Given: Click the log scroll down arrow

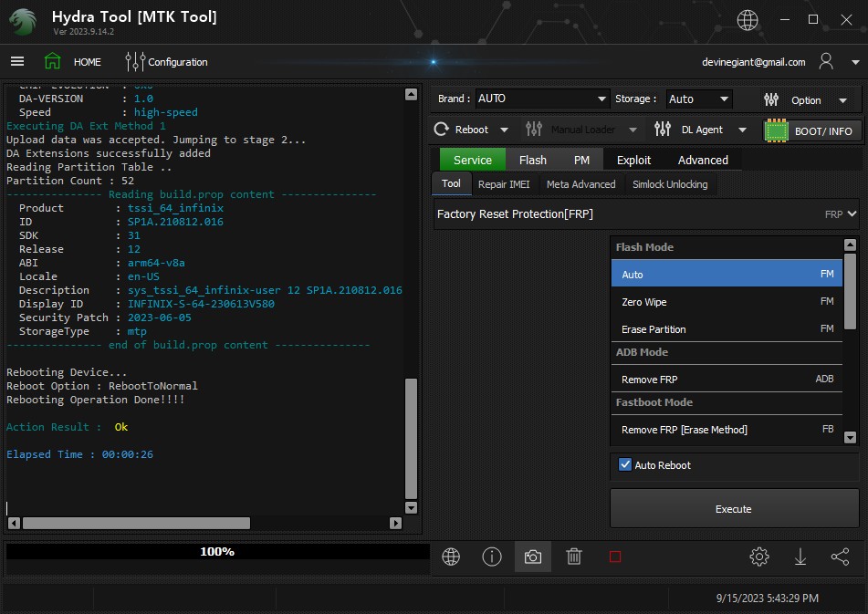Looking at the screenshot, I should (411, 507).
